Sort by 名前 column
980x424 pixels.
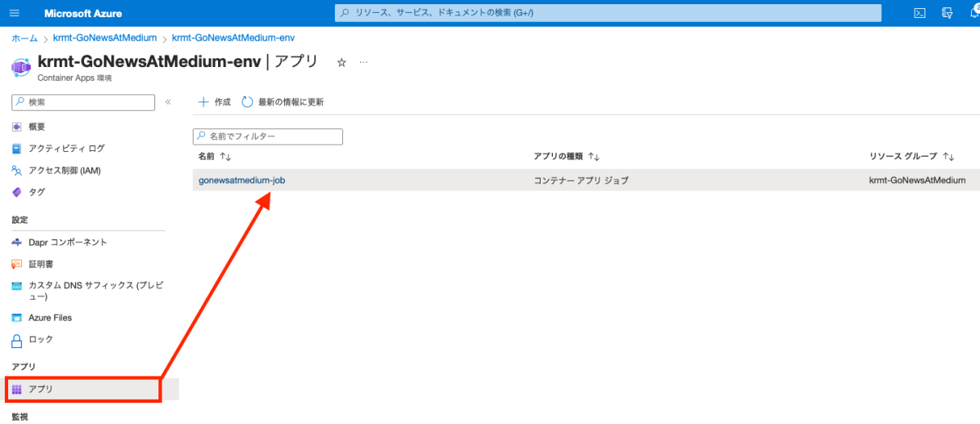point(215,155)
